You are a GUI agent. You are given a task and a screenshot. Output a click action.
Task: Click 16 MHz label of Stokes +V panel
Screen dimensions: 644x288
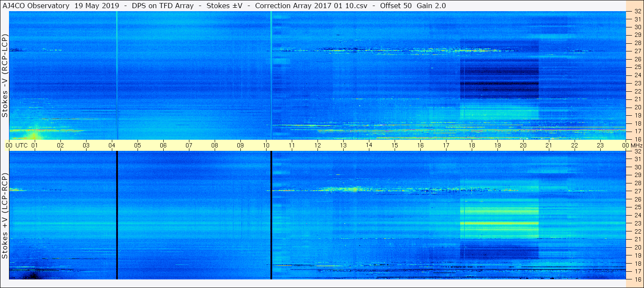tap(637, 279)
